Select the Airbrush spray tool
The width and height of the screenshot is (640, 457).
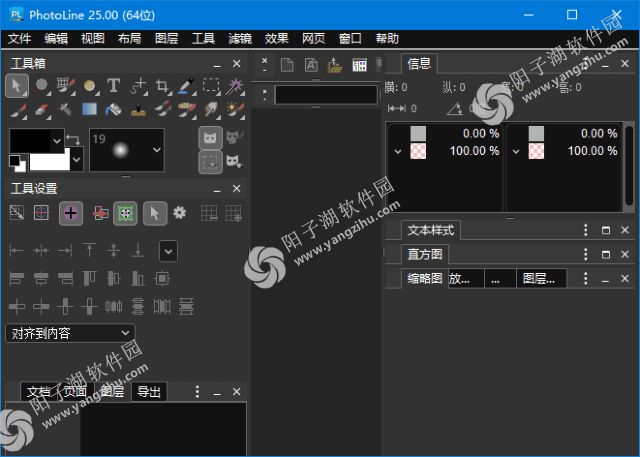click(x=65, y=110)
